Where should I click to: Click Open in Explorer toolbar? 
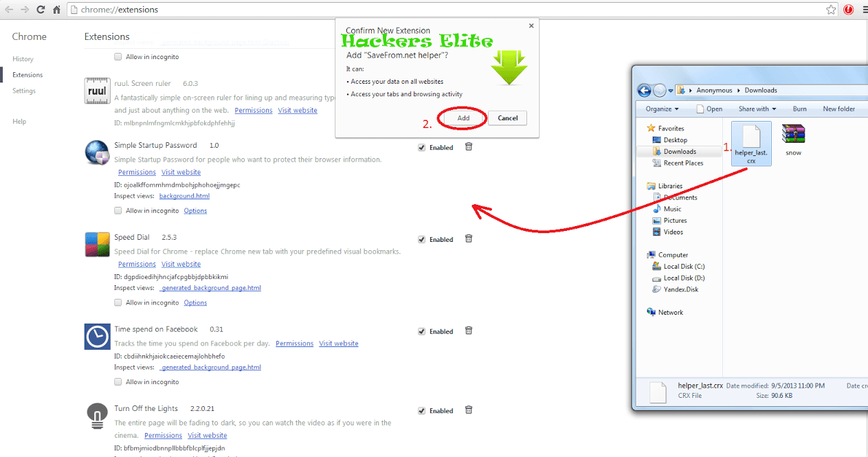pos(710,109)
